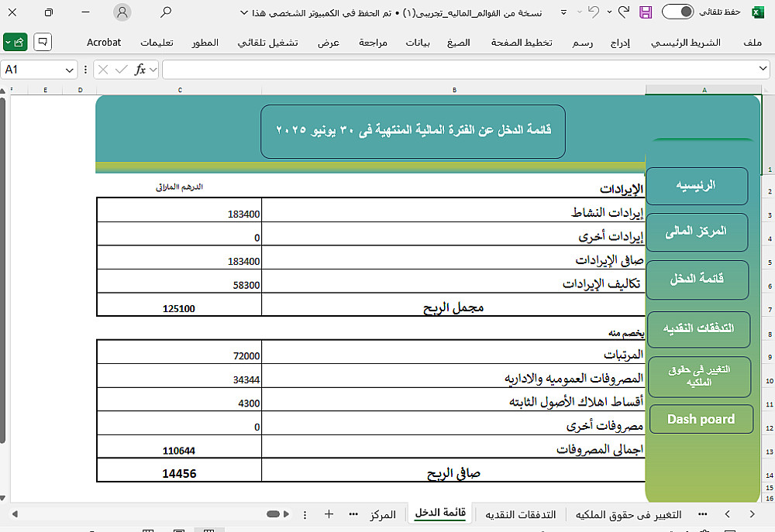Click the قائمة الدخل sidebar button
Image resolution: width=775 pixels, height=532 pixels.
click(x=697, y=280)
